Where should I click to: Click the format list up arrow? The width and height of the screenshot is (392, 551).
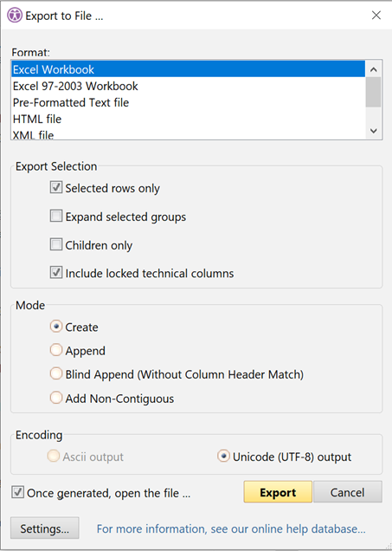click(374, 69)
